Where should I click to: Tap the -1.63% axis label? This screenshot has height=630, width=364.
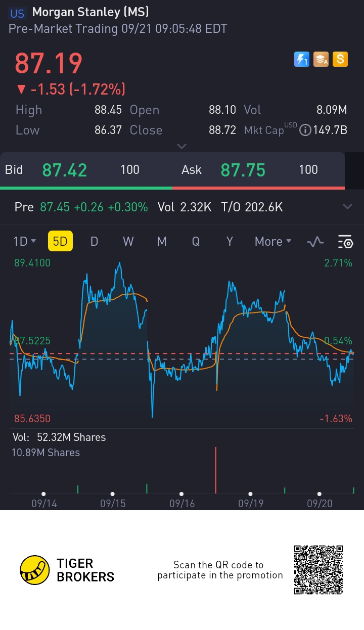point(336,419)
